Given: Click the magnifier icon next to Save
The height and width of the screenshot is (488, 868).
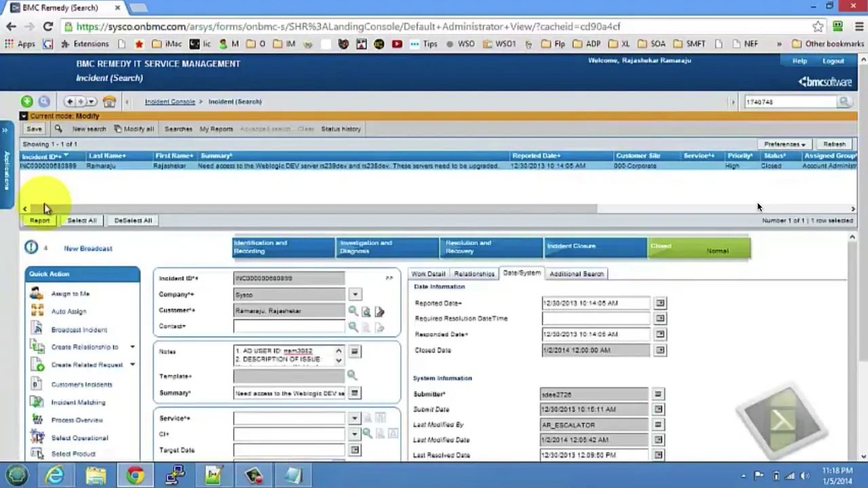Looking at the screenshot, I should point(58,129).
